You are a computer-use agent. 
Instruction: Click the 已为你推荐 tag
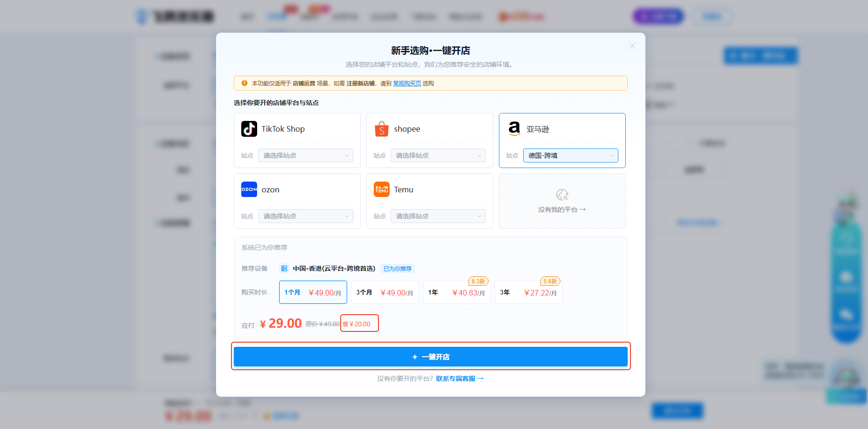pyautogui.click(x=398, y=268)
